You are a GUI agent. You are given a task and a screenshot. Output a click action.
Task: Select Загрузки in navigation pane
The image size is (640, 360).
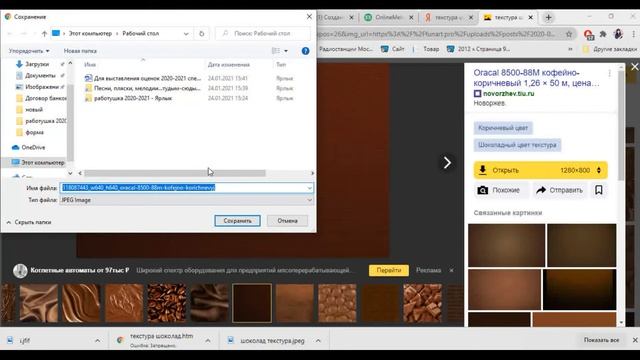coord(37,64)
